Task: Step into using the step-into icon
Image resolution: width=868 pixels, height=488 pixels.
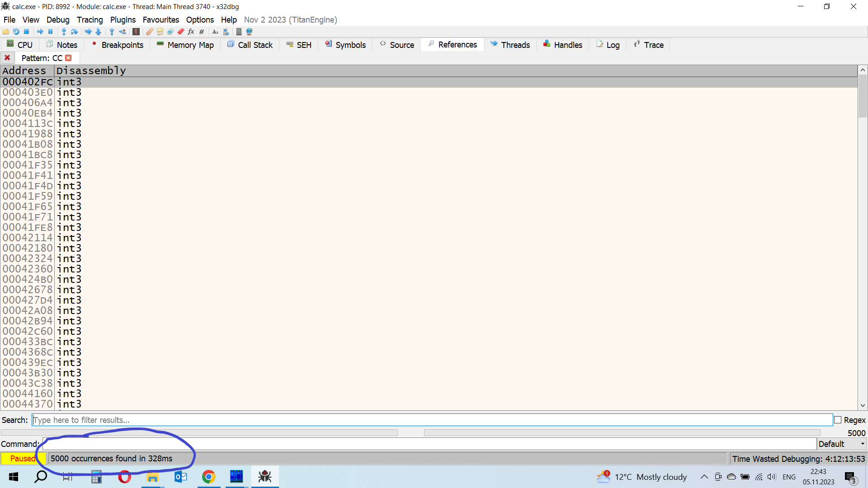Action: [x=64, y=32]
